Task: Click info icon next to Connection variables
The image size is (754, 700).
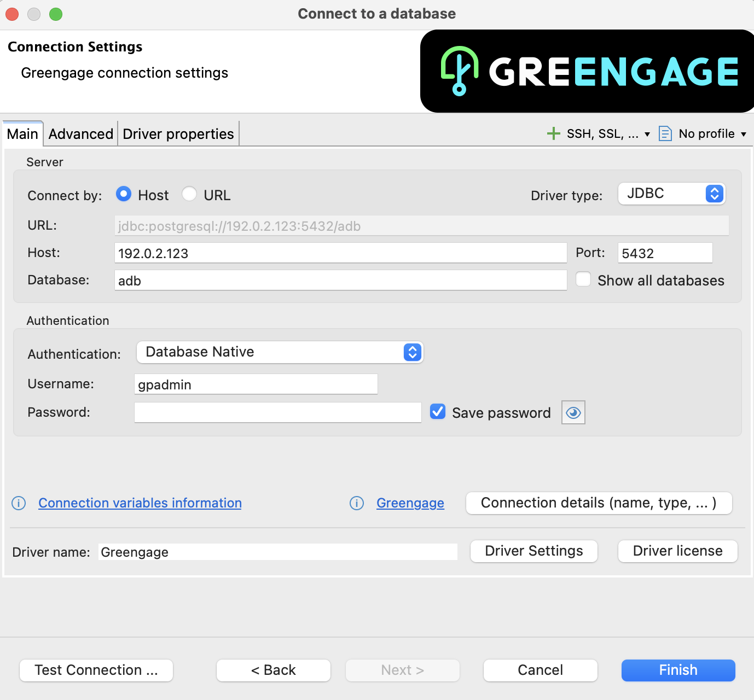Action: point(19,503)
